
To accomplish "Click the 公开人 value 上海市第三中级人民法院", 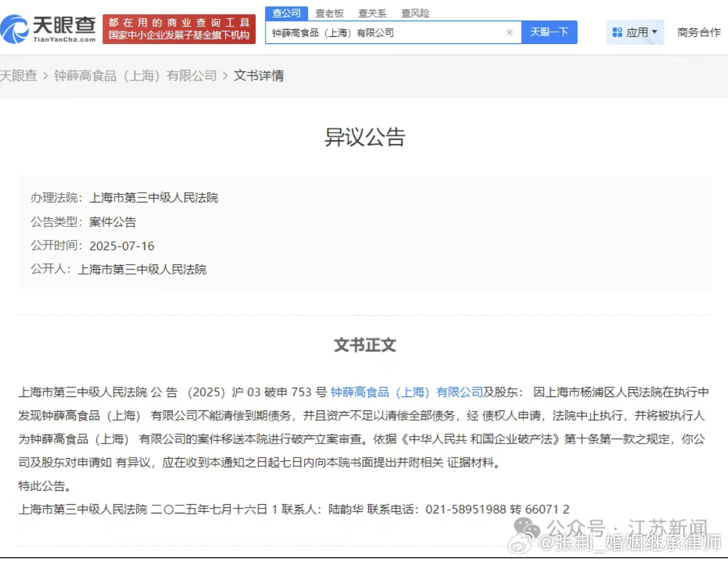I will click(x=142, y=269).
